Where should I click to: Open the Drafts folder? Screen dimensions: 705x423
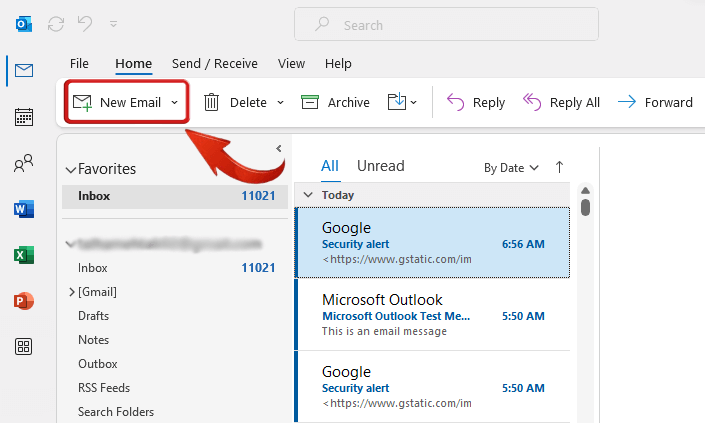point(94,316)
